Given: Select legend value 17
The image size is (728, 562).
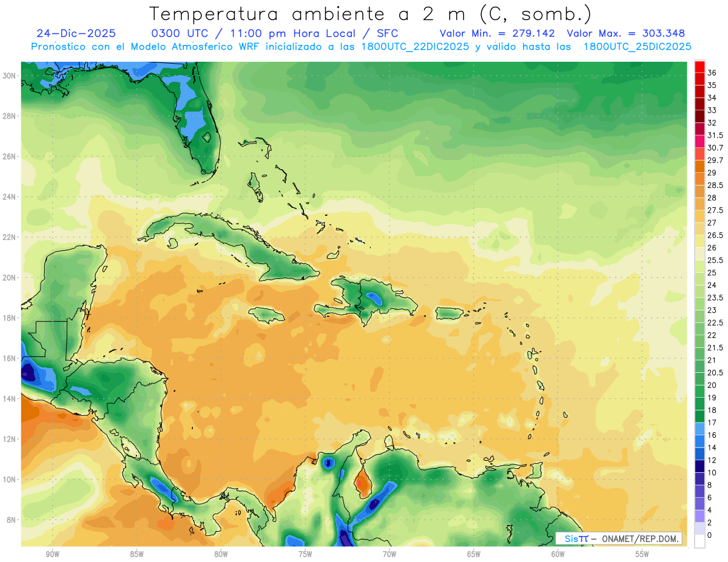Looking at the screenshot, I should pos(712,423).
